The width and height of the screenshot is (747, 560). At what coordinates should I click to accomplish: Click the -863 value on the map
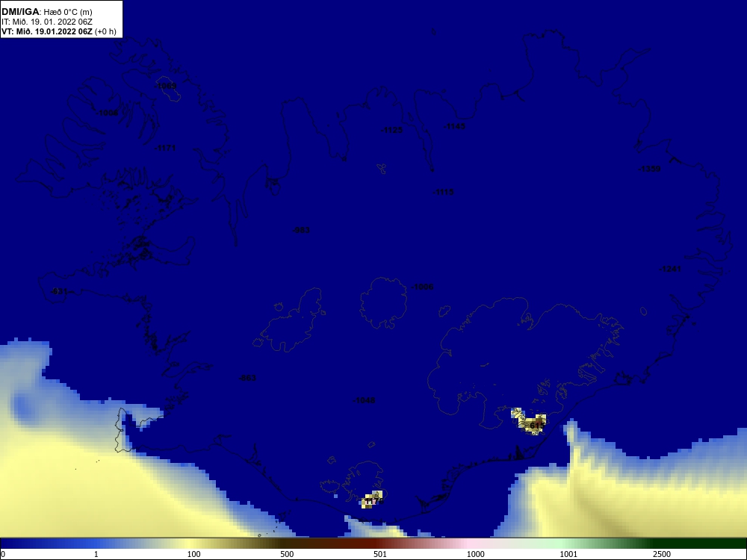point(247,378)
